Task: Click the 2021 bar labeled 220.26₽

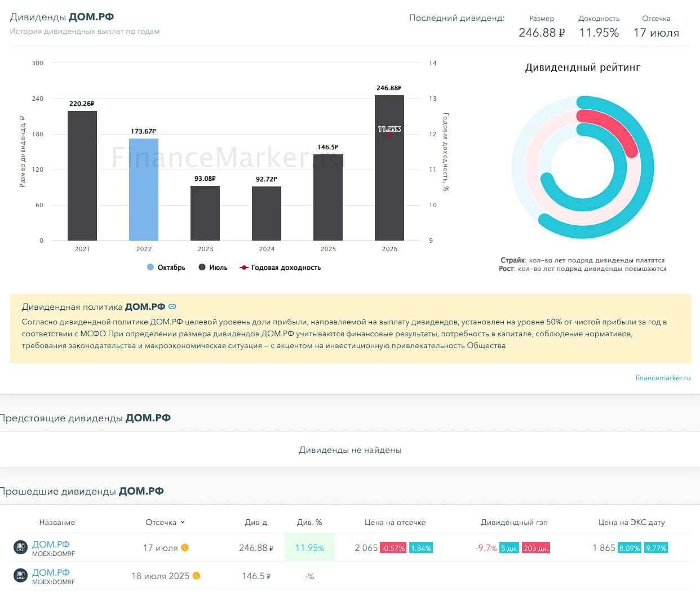Action: pos(82,176)
